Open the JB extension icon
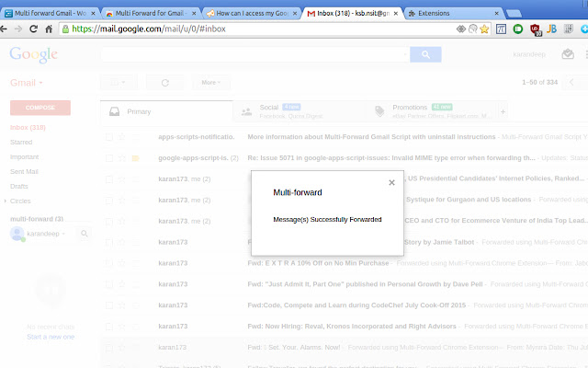588x368 pixels. tap(551, 29)
